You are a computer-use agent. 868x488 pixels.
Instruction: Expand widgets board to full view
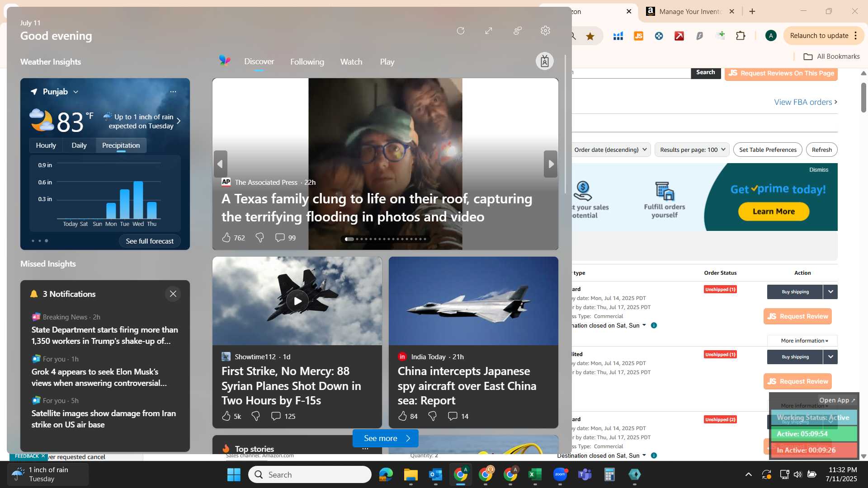pos(489,31)
